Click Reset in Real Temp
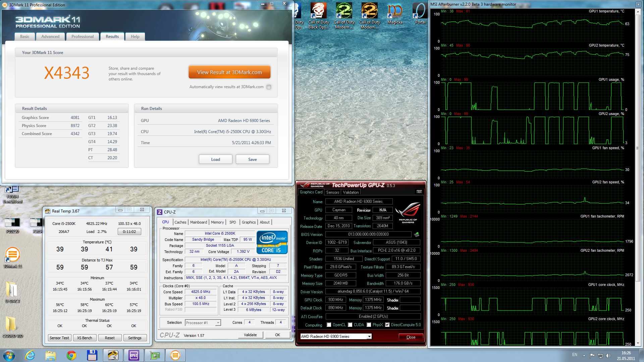 coord(110,338)
